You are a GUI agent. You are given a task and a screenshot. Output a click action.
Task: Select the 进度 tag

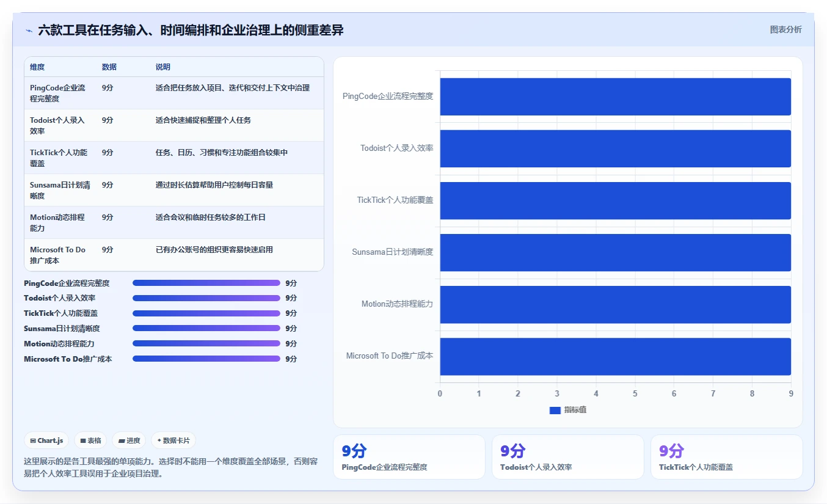tap(129, 440)
